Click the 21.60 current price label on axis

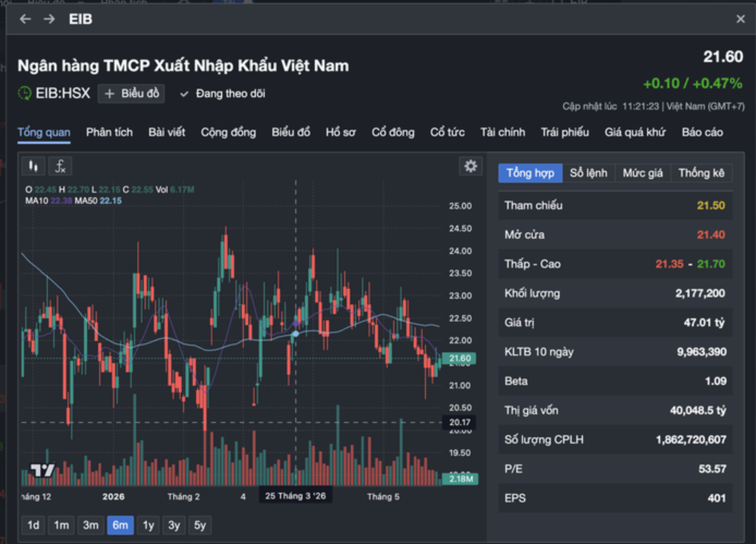(460, 358)
